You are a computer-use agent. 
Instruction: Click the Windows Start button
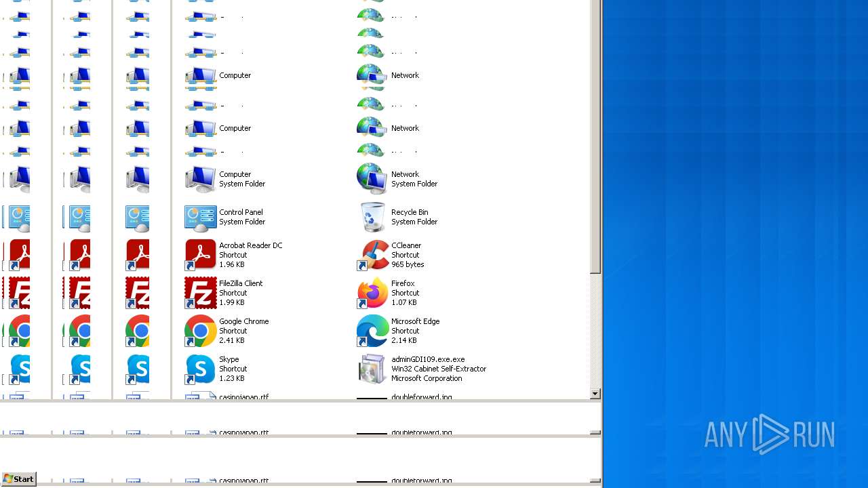18,479
